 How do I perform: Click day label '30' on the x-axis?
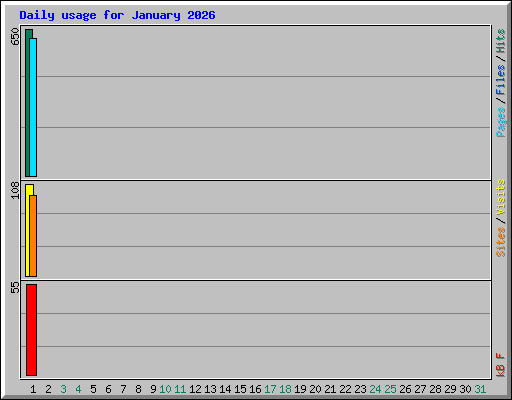465,389
